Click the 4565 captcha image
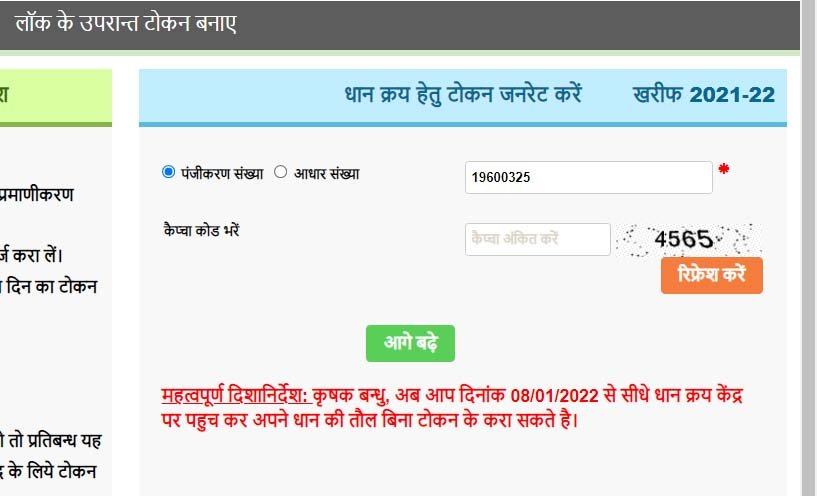The image size is (817, 496). click(688, 240)
